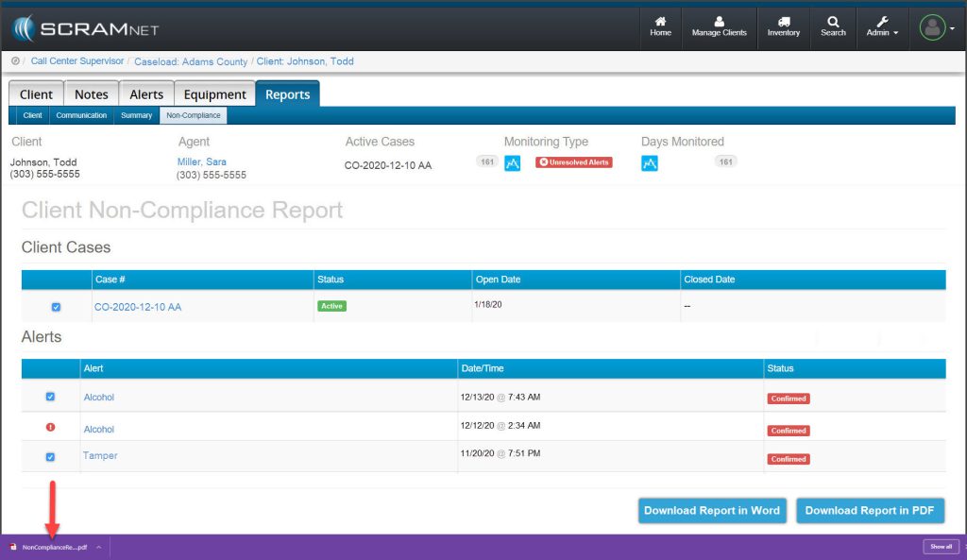Click the Active status badge for the case
This screenshot has height=560, width=967.
pyautogui.click(x=332, y=307)
